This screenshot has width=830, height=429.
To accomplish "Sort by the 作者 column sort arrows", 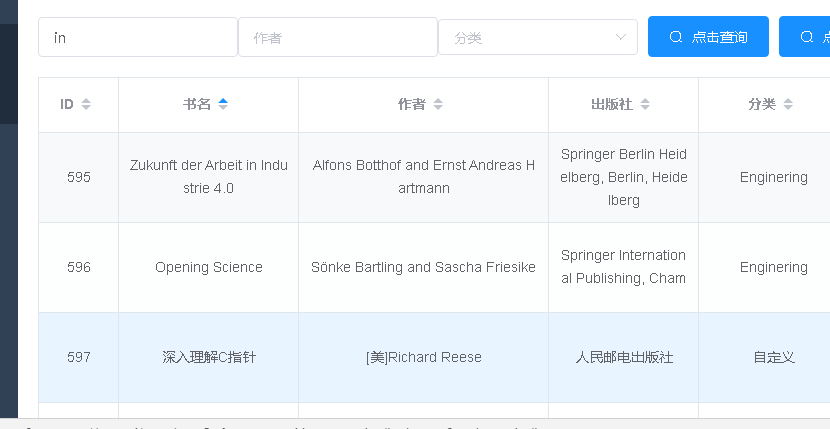I will 438,104.
